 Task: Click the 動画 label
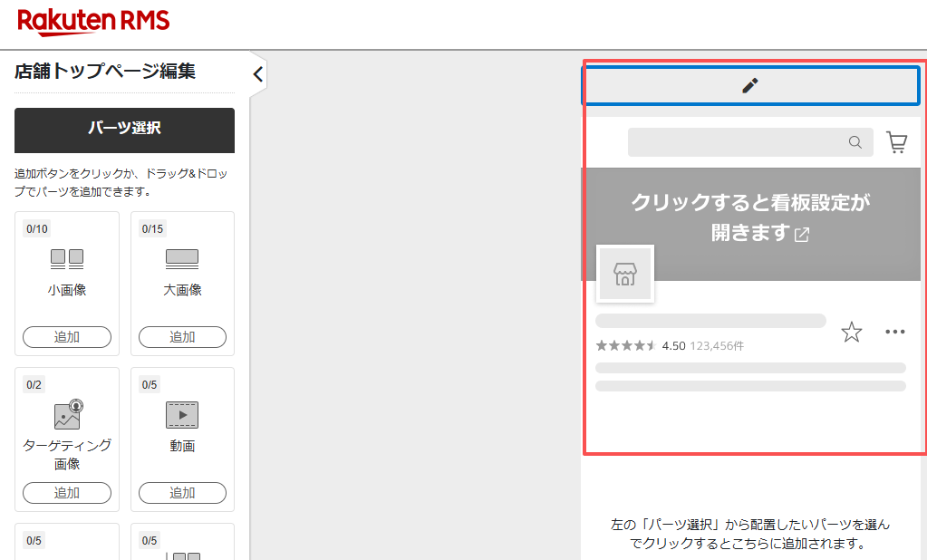coord(182,446)
